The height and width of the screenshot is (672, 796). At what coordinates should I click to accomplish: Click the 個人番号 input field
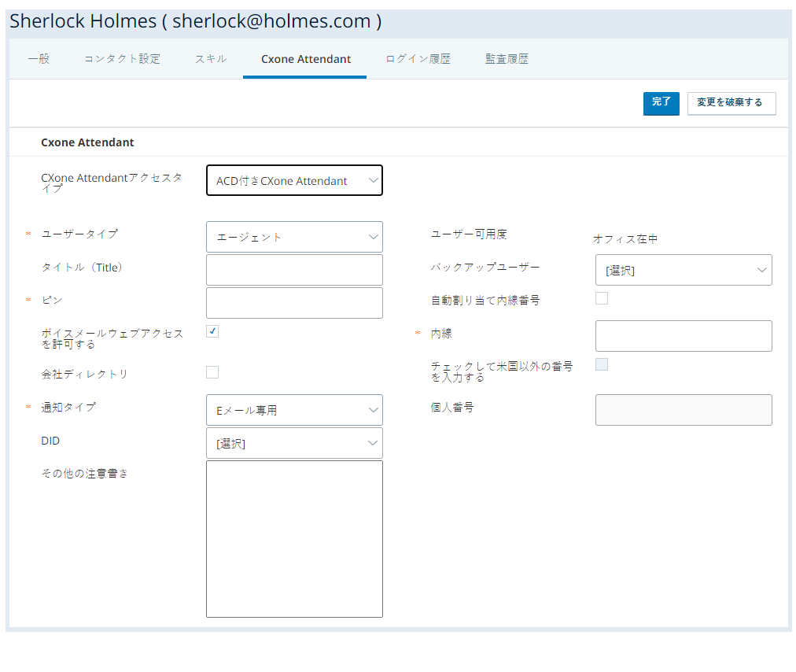tap(684, 410)
